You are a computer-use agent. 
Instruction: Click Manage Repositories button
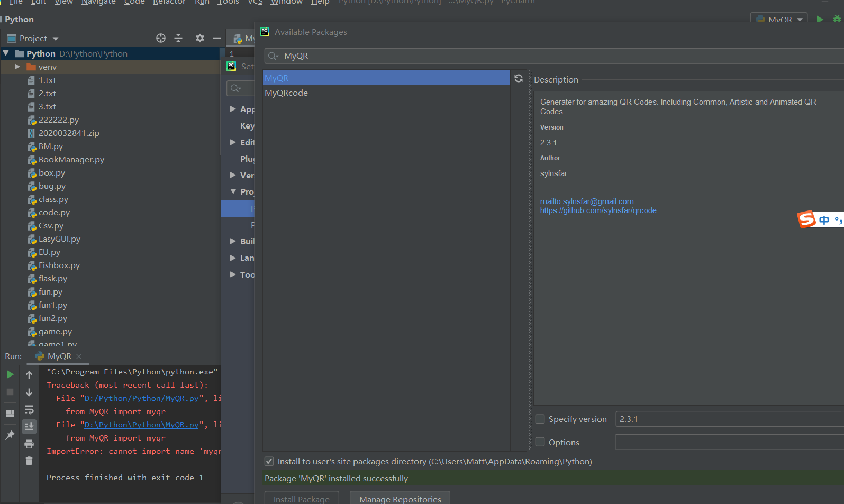[400, 498]
